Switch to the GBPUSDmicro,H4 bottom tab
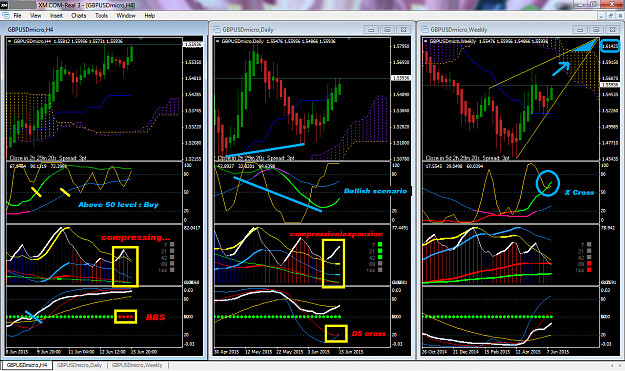The width and height of the screenshot is (625, 371). [27, 365]
